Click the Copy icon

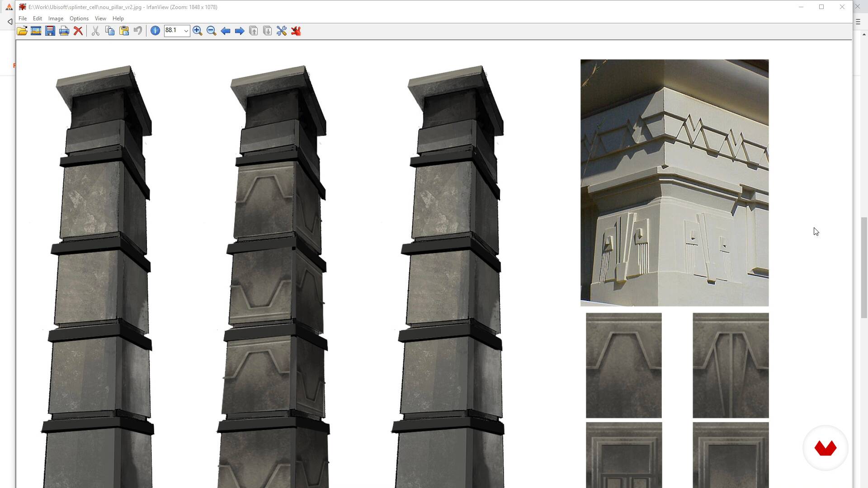109,31
